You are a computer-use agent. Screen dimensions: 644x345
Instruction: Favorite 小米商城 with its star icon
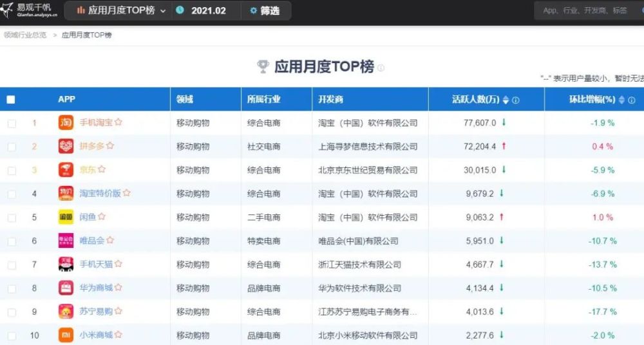118,334
